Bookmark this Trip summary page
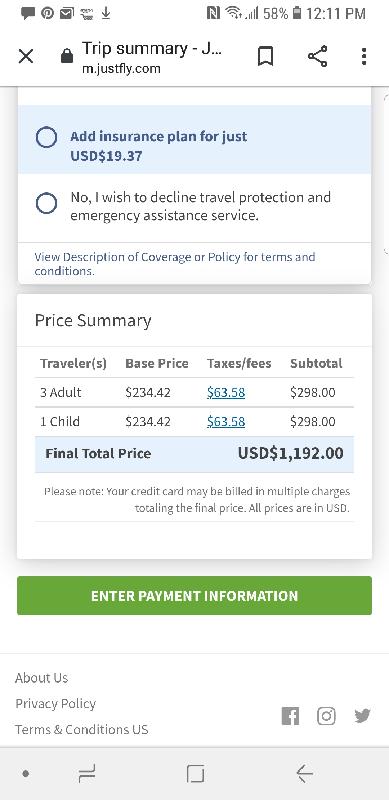Image resolution: width=389 pixels, height=800 pixels. [265, 56]
